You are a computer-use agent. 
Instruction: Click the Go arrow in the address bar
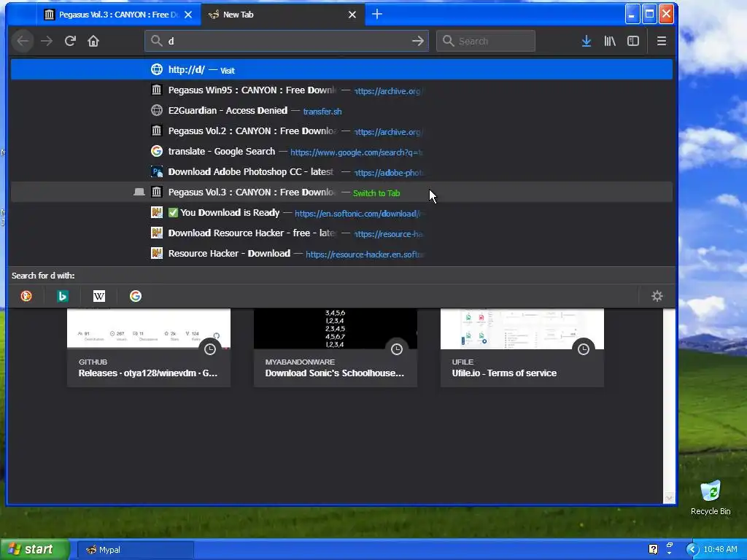418,41
